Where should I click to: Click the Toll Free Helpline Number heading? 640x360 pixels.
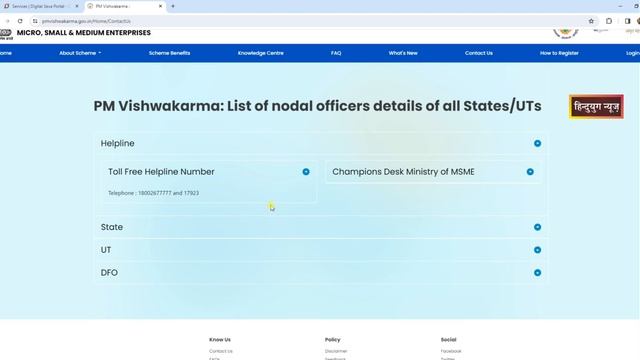click(161, 172)
